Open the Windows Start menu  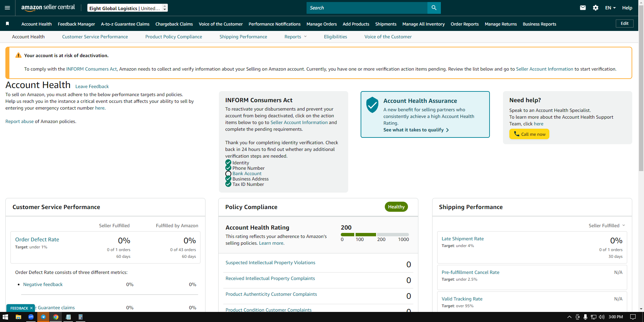coord(5,317)
